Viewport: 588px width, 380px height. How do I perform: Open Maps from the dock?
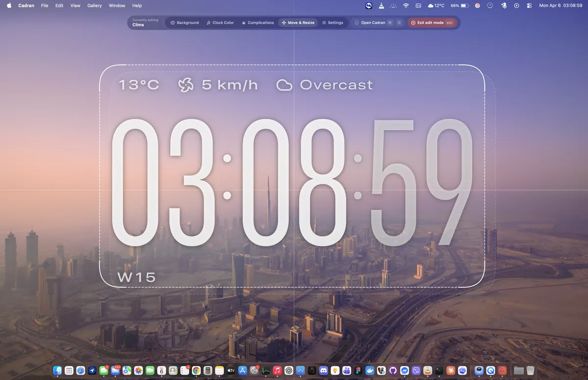coord(127,371)
